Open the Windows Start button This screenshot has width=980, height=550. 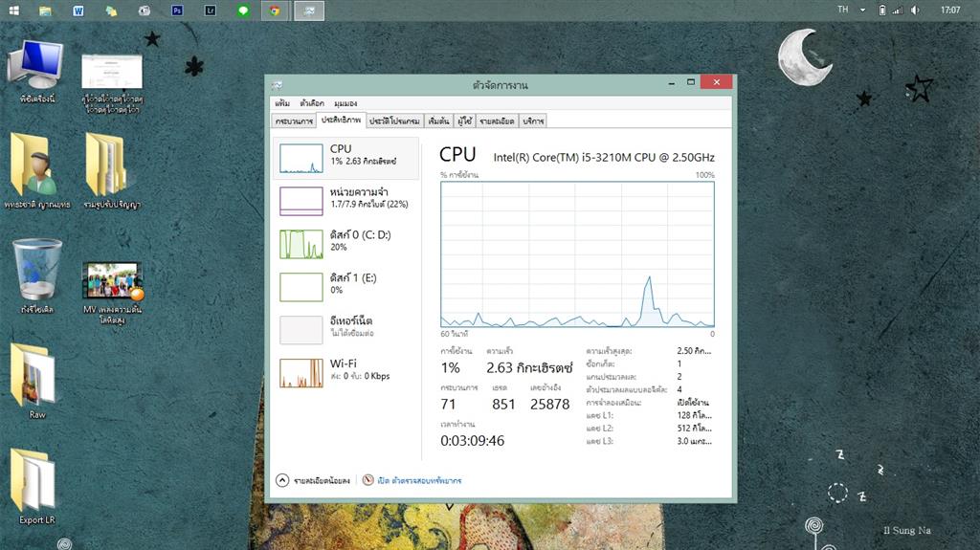click(13, 10)
